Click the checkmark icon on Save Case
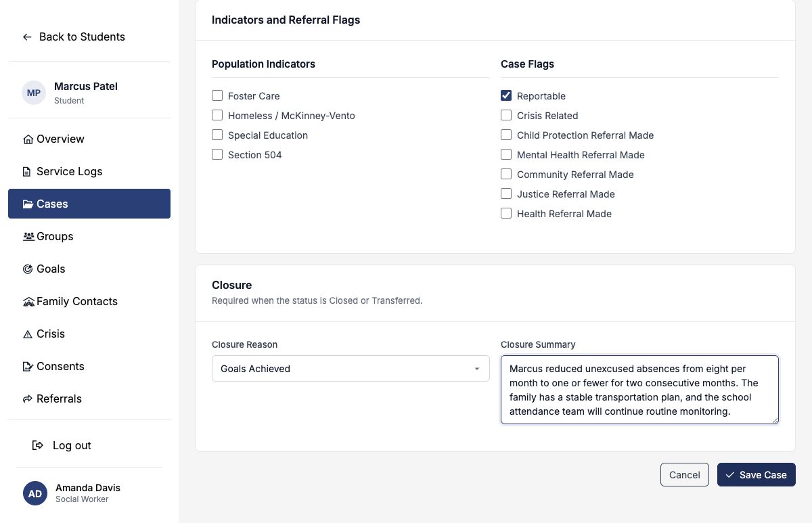 coord(730,475)
